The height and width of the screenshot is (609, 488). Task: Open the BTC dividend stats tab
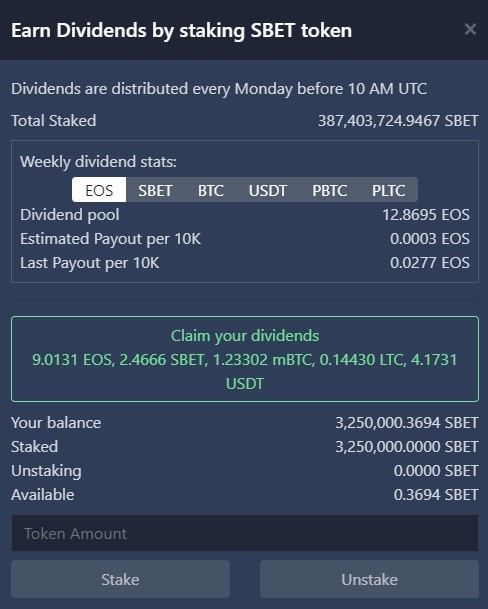[211, 190]
